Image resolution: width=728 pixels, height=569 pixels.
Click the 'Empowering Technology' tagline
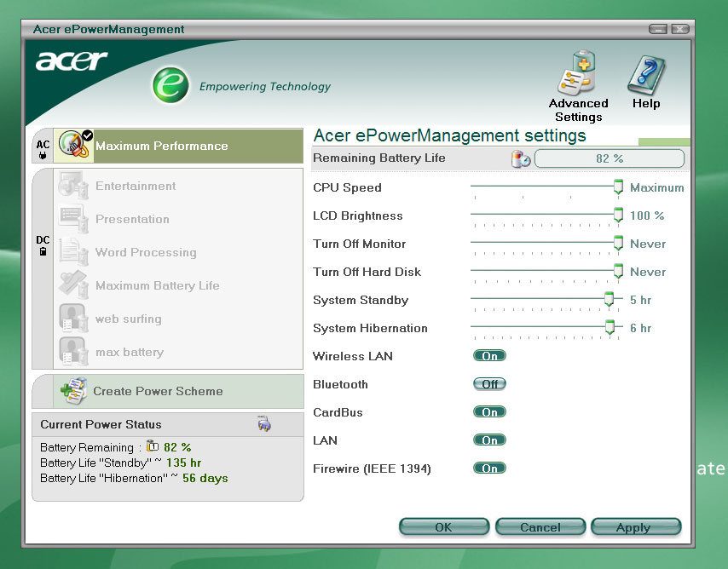264,86
